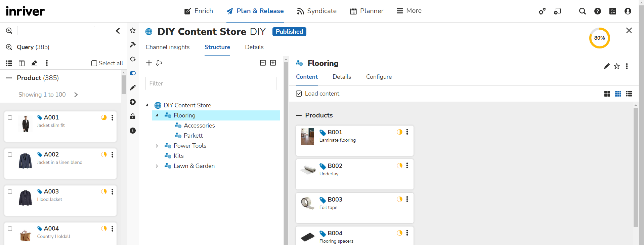Viewport: 644px width, 245px height.
Task: Open the Enrich menu
Action: tap(199, 11)
